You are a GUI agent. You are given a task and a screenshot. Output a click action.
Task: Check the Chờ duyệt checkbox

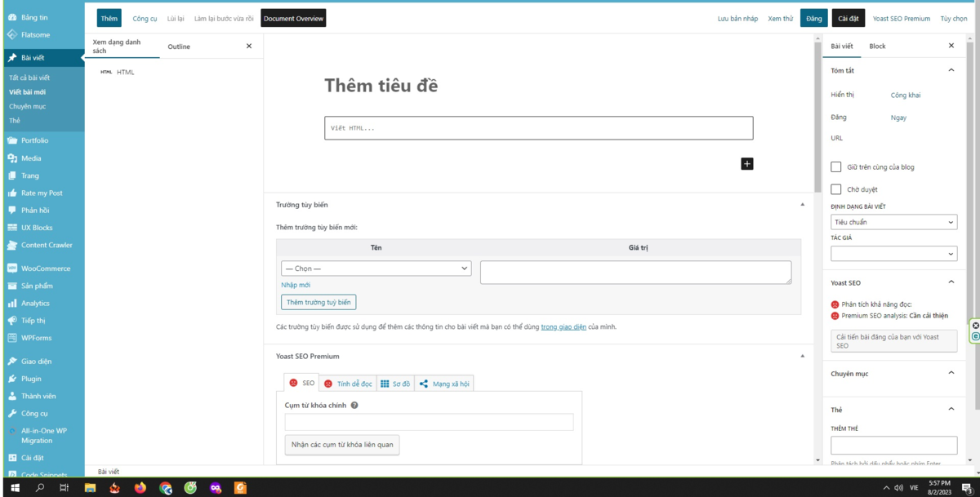pos(836,189)
